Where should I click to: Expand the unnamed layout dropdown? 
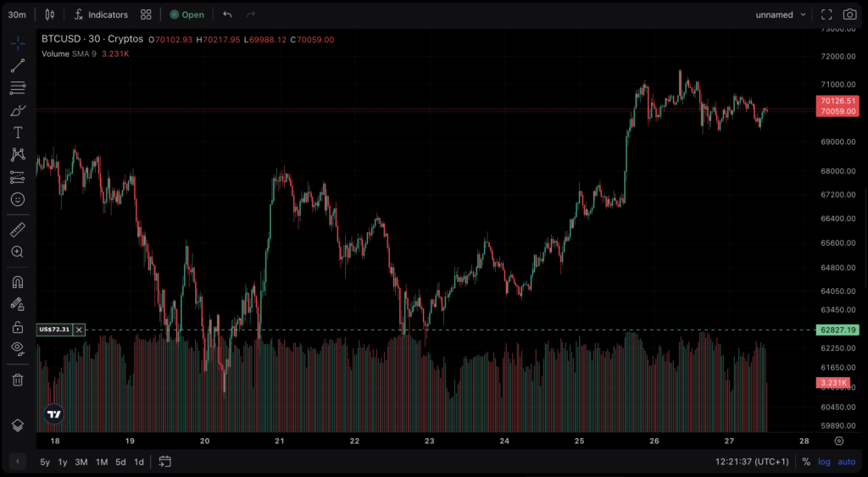[781, 14]
